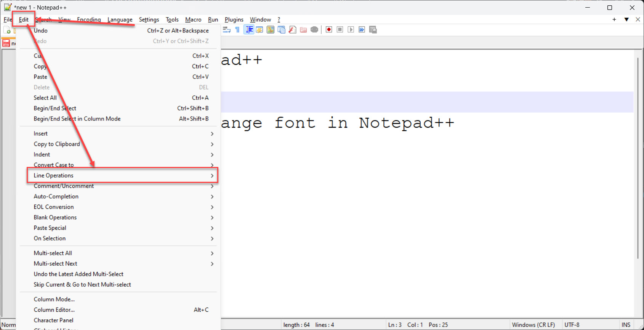Click Begin/End Select menu entry
644x330 pixels.
(119, 108)
